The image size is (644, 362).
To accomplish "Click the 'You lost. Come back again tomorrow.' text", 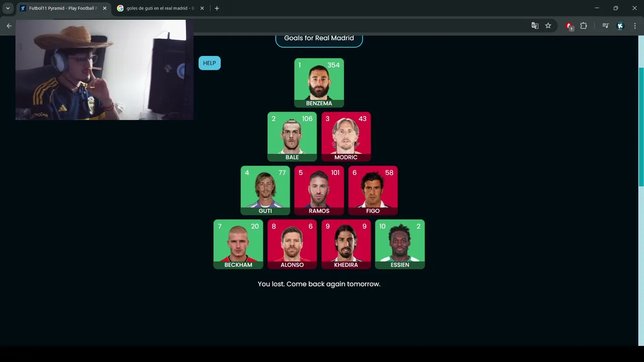I will point(319,284).
